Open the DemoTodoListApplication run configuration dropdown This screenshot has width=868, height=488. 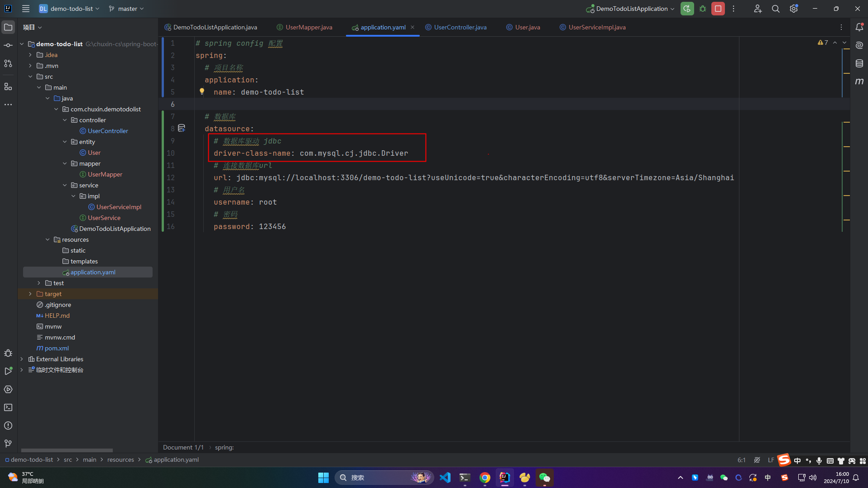630,9
